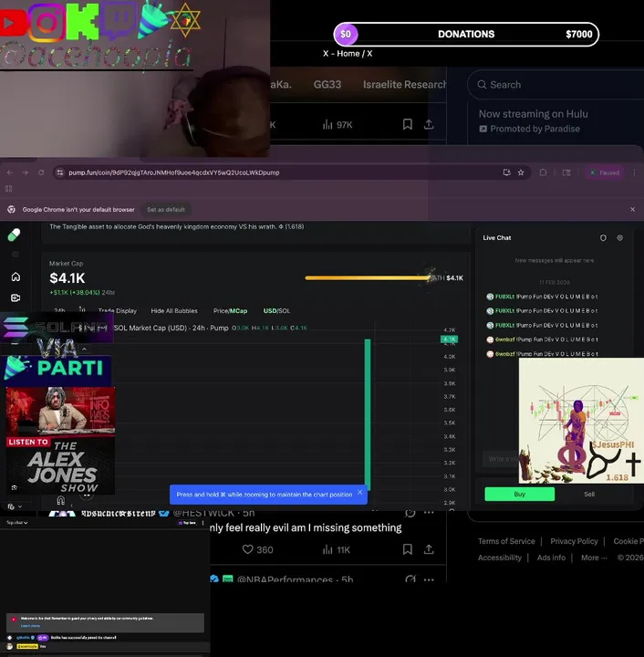Select the Sell tab in trade panel
Viewport: 644px width, 657px height.
pos(589,494)
